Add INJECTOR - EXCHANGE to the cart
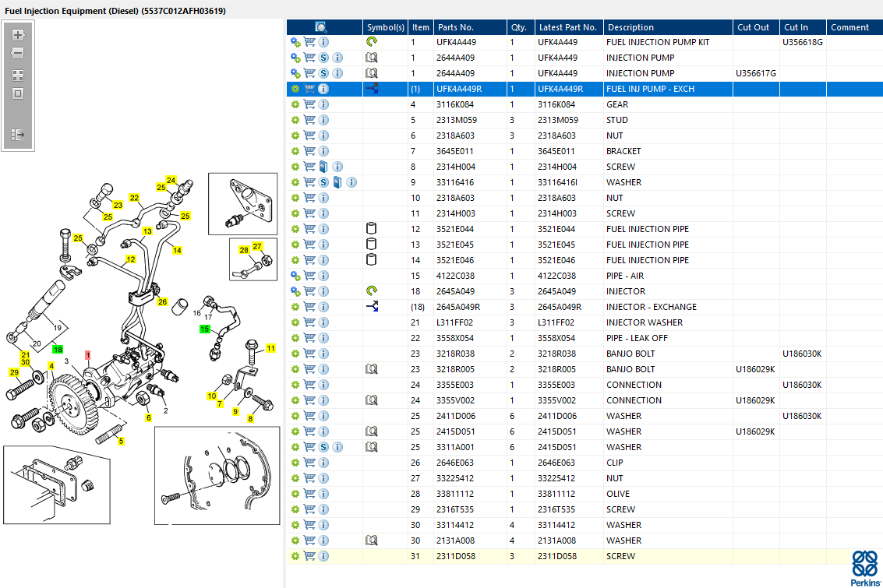The image size is (883, 588). (x=309, y=307)
